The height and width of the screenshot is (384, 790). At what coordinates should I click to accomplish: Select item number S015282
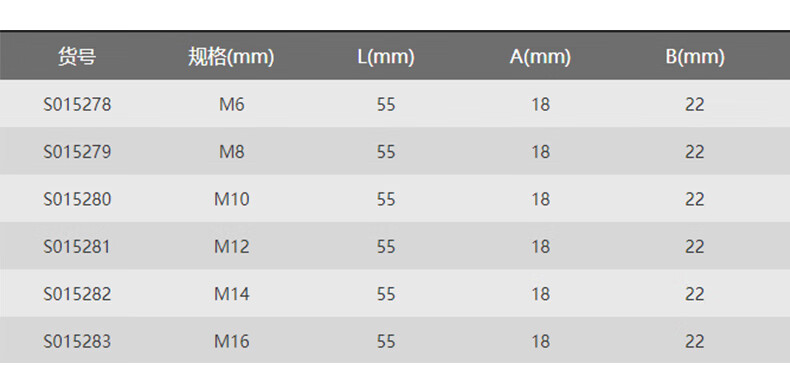tap(77, 294)
